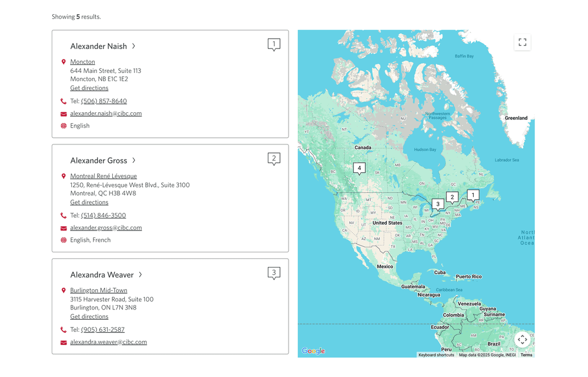Open Alexandra Weaver profile chevron
This screenshot has width=588, height=377.
(140, 275)
